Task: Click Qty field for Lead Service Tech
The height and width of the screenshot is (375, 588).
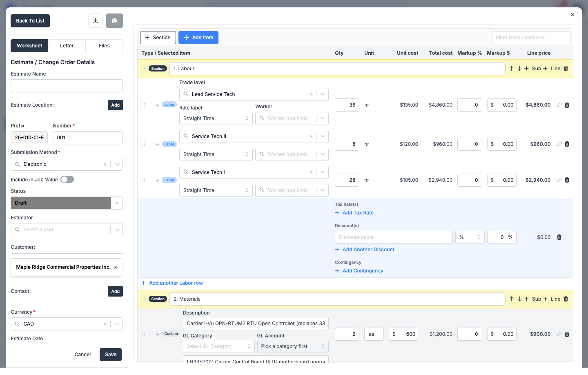Action: coord(347,105)
